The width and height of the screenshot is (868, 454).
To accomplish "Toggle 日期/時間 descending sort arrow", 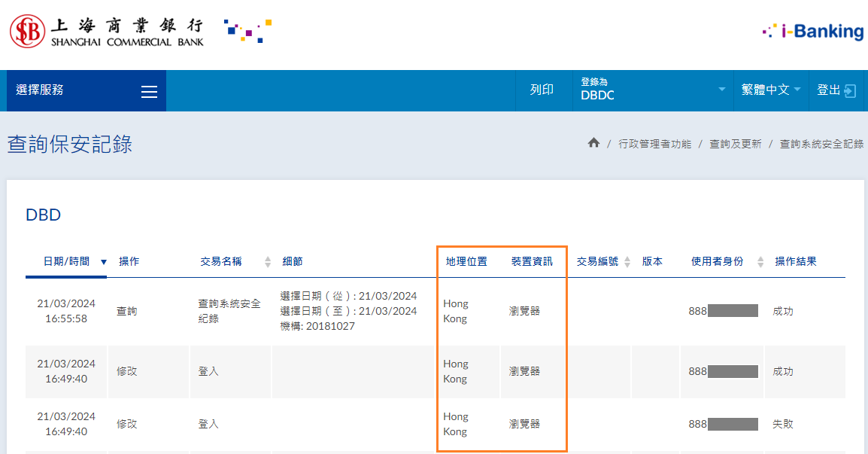I will tap(104, 262).
